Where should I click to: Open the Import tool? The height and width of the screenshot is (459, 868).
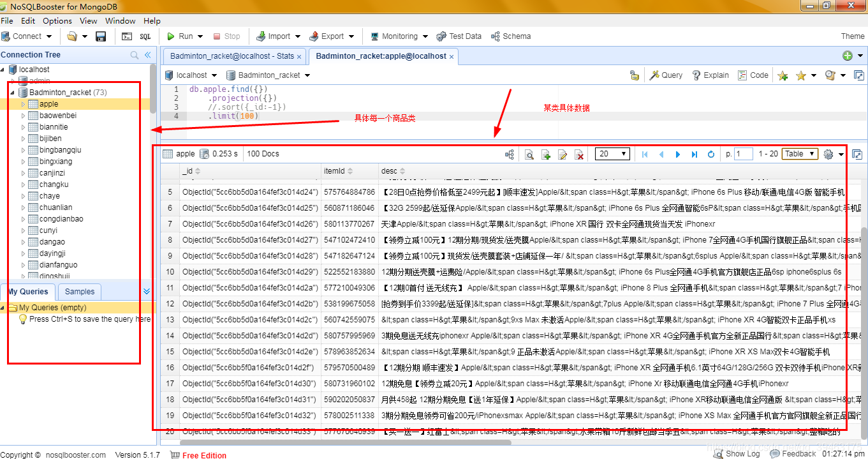coord(273,36)
